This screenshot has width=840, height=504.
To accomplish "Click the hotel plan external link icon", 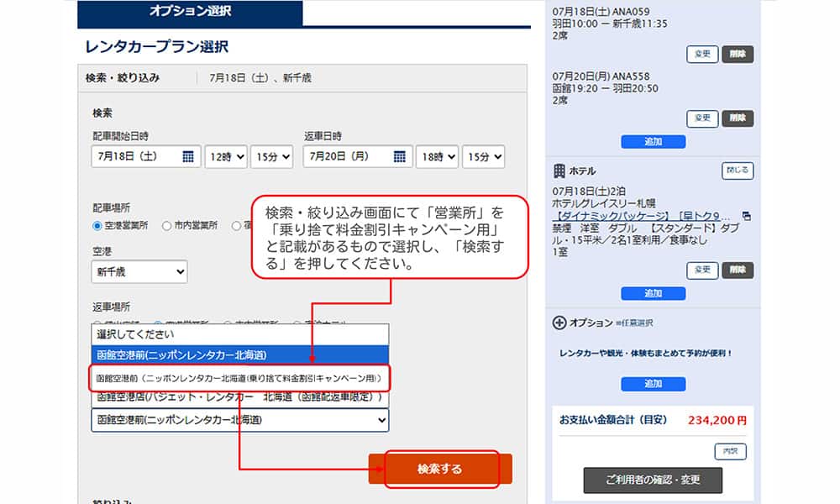I will (746, 216).
